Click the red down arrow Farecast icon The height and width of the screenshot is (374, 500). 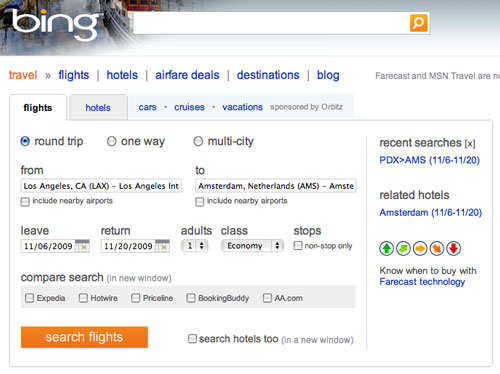click(453, 248)
